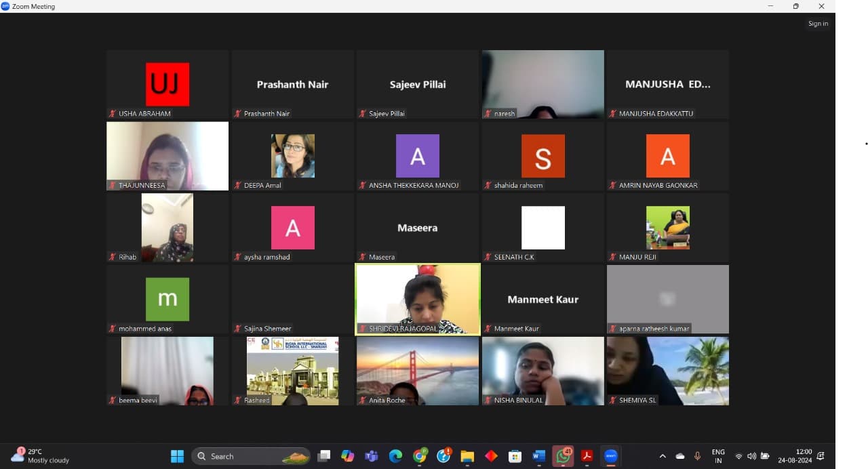This screenshot has width=868, height=469.
Task: Open Task View from taskbar
Action: point(324,456)
